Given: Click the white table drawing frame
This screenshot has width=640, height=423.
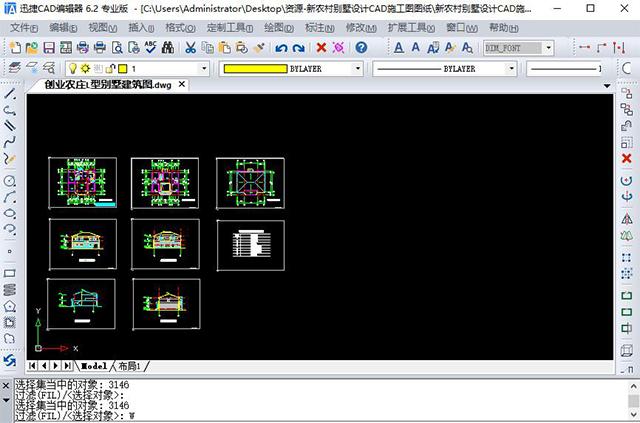Looking at the screenshot, I should (x=251, y=245).
